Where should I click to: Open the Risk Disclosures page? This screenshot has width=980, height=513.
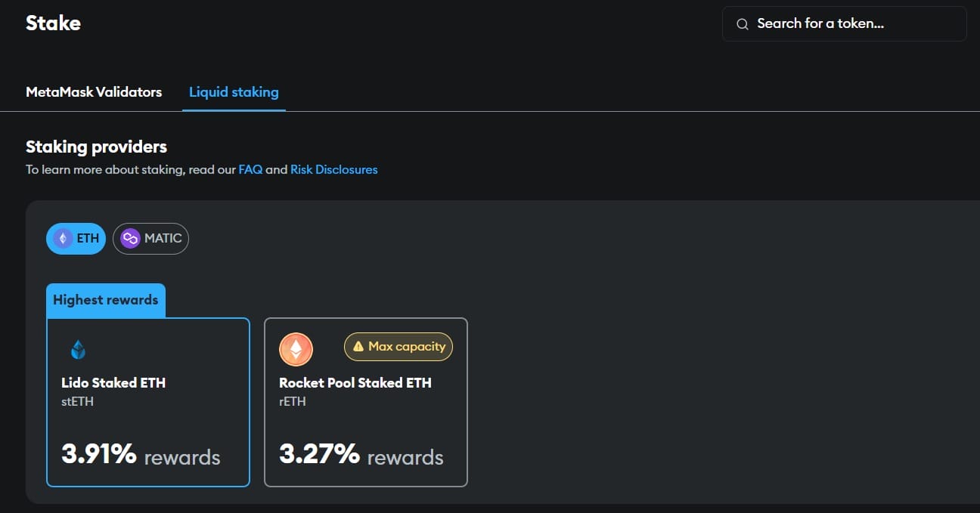(x=333, y=169)
